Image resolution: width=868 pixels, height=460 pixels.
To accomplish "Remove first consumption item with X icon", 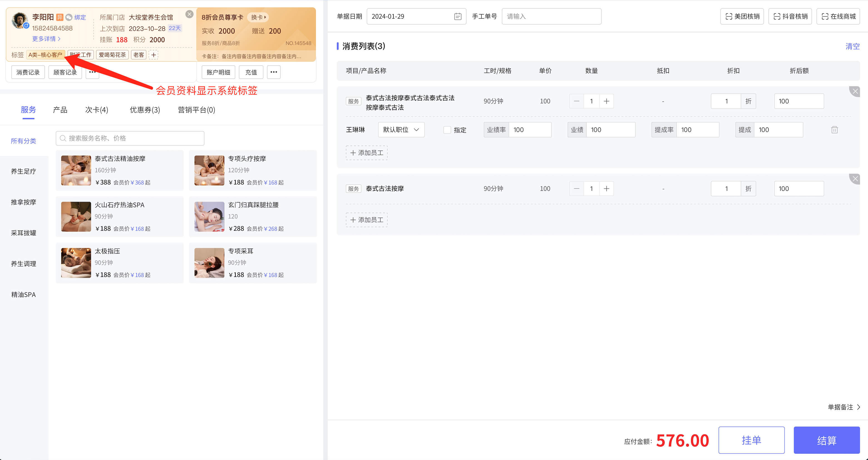I will [855, 91].
